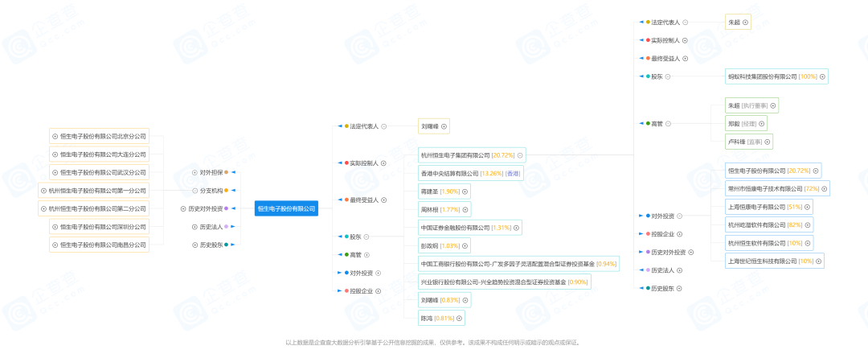
Task: Open the blue root node 恒生电子股份有限公司
Action: [x=286, y=209]
